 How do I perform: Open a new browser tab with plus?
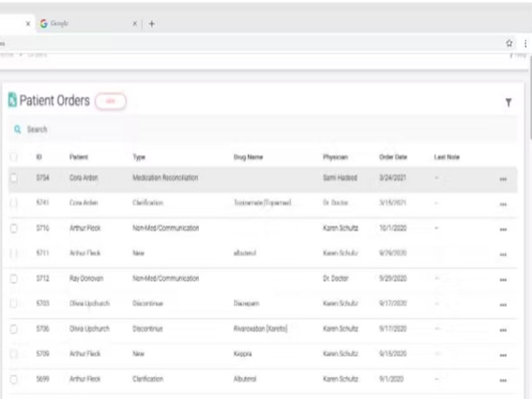click(152, 23)
